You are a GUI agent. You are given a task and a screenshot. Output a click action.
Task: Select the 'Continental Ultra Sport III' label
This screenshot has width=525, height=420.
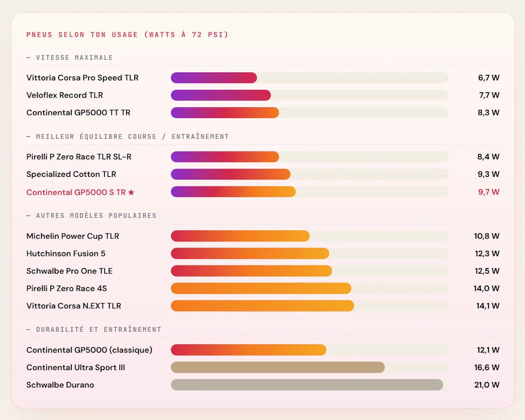click(76, 367)
